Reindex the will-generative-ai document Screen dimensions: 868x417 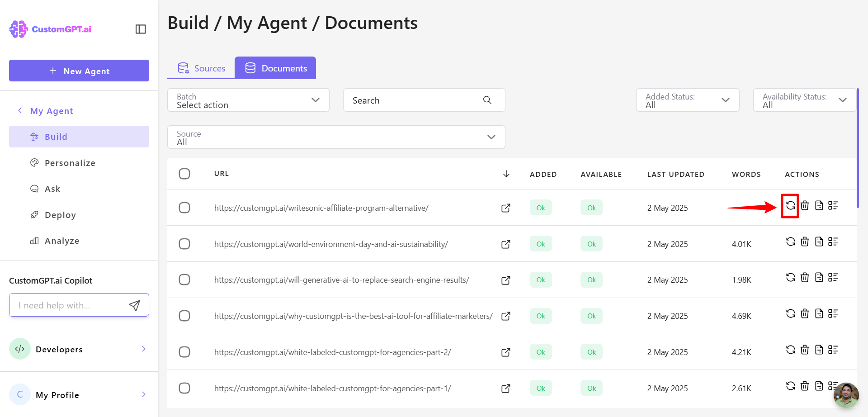[x=790, y=277]
